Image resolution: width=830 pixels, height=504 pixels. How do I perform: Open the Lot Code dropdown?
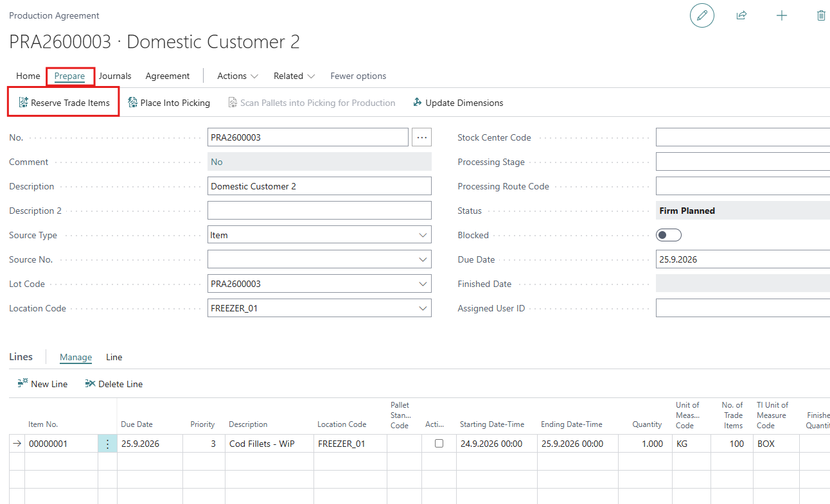pos(423,284)
